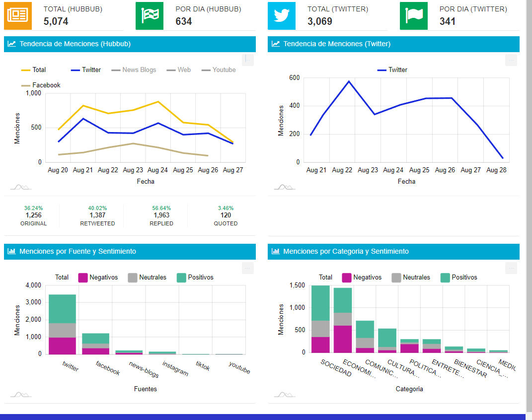Open the Fuente y Sentimiento chart menu
The image size is (532, 420).
coord(248,268)
